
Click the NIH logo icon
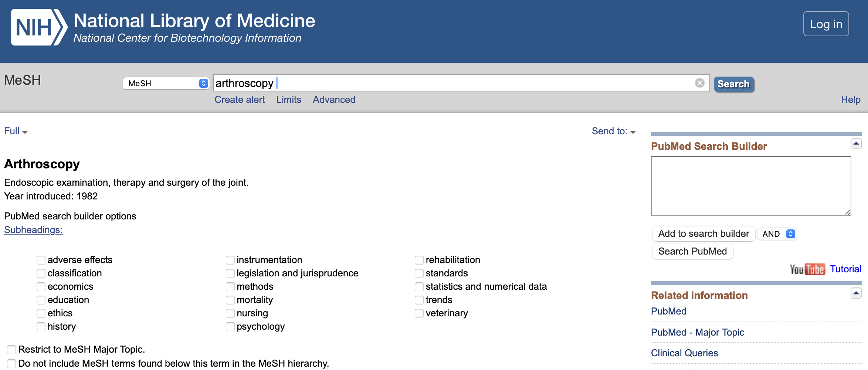(x=39, y=27)
